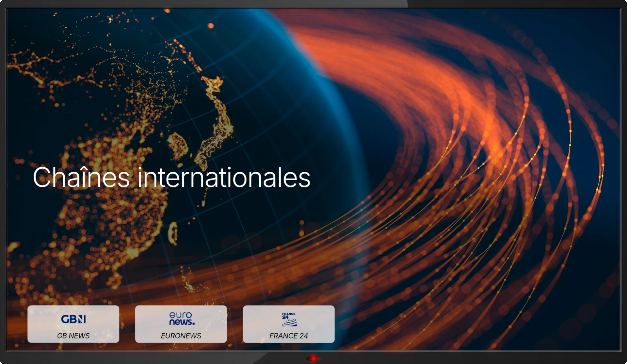Click the France 24 logo icon

(289, 319)
